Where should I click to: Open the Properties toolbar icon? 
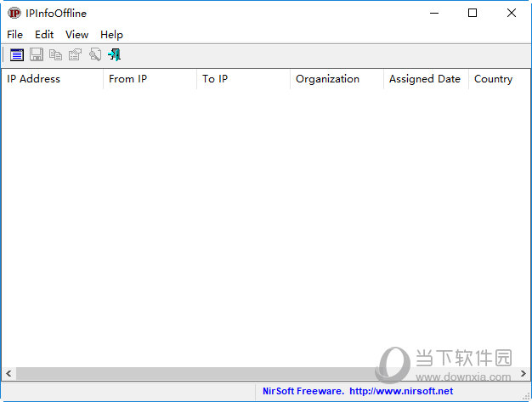(x=75, y=54)
